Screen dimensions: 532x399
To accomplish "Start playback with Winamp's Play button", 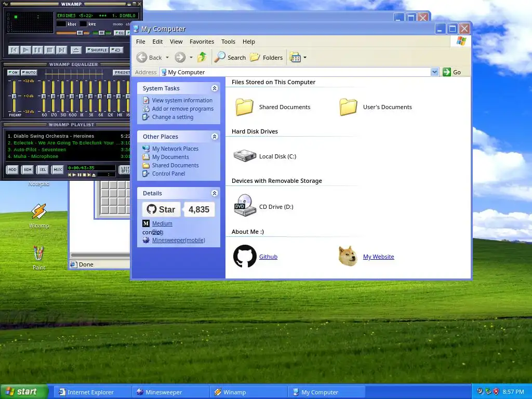I will [x=25, y=50].
